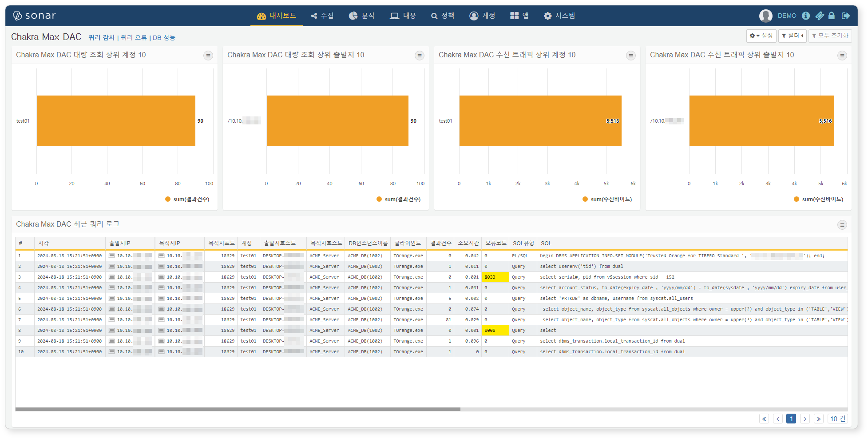
Task: Click the test01 bar with value 5,516
Action: [x=540, y=121]
